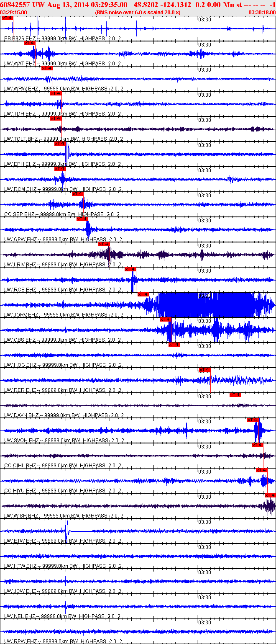276x644 pixels.
Task: Click the event ID 60842557 in header
Action: tap(14, 5)
